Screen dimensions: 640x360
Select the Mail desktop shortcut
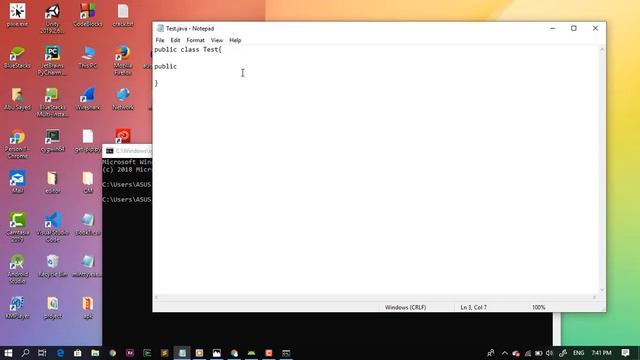pyautogui.click(x=17, y=182)
